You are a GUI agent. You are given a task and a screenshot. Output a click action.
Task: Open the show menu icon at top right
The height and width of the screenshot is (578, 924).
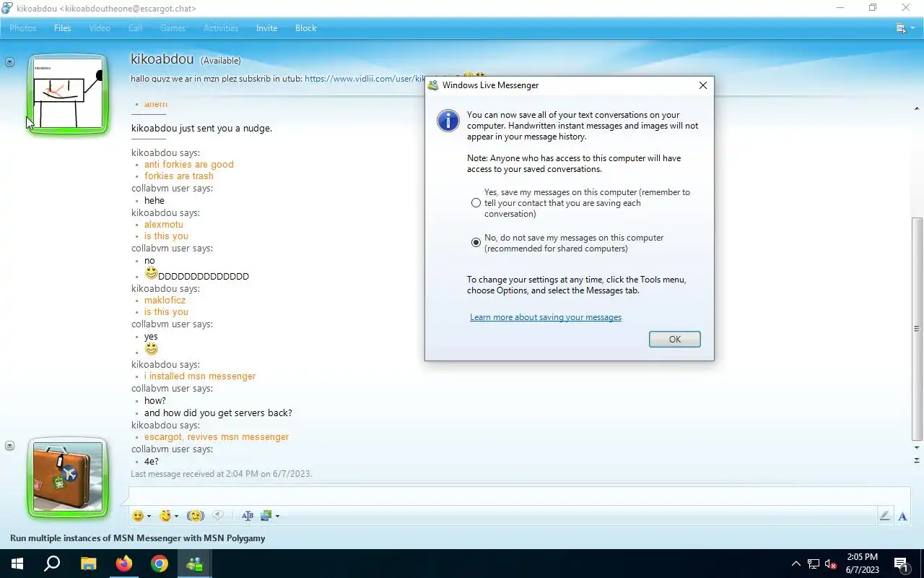point(902,28)
